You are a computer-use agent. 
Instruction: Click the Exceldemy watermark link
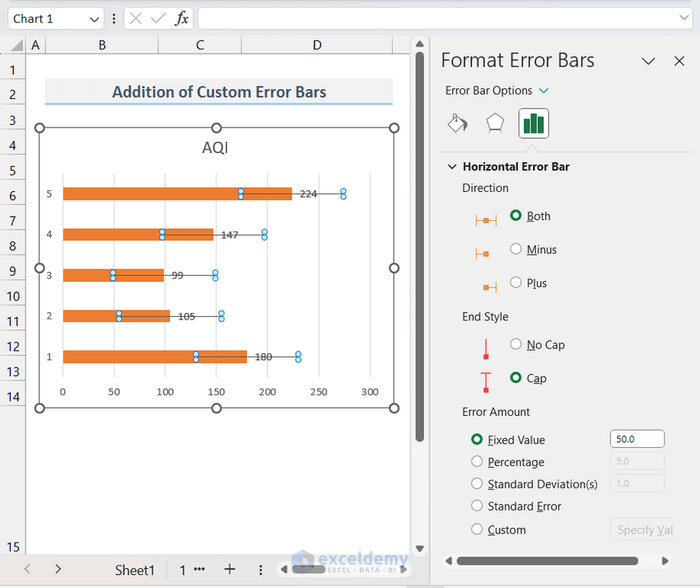[354, 558]
